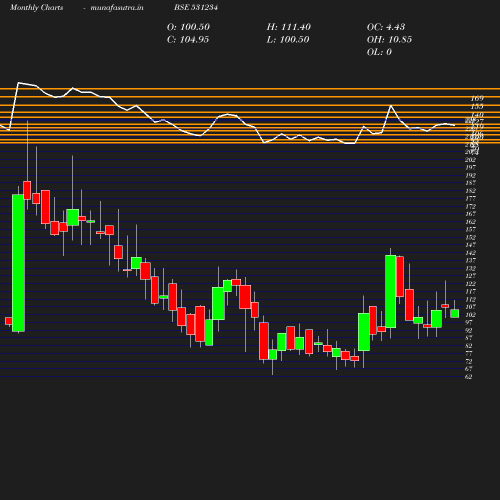Select the open value "O: 100.50"
This screenshot has width=500, height=500.
click(x=188, y=27)
